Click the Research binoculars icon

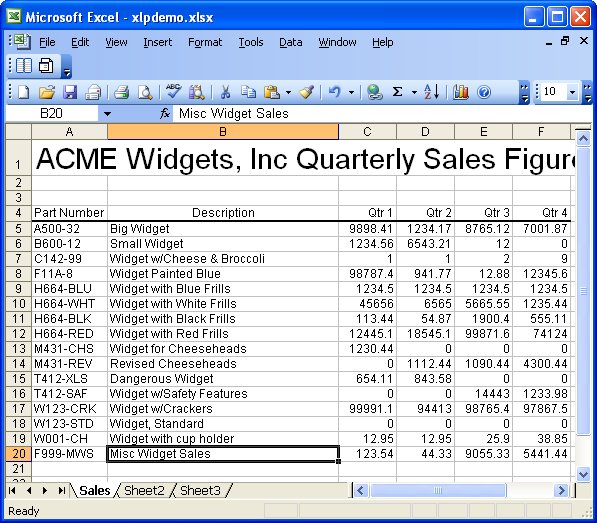click(x=197, y=92)
